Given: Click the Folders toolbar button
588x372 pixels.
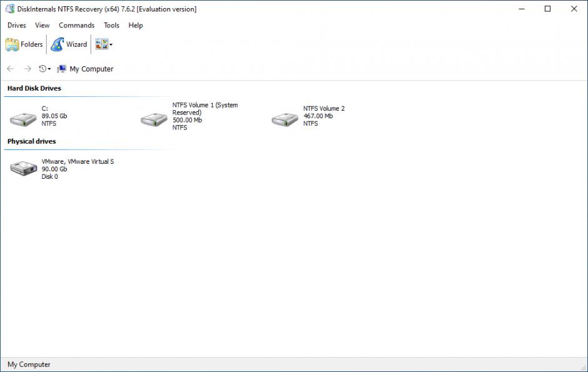Looking at the screenshot, I should (24, 44).
